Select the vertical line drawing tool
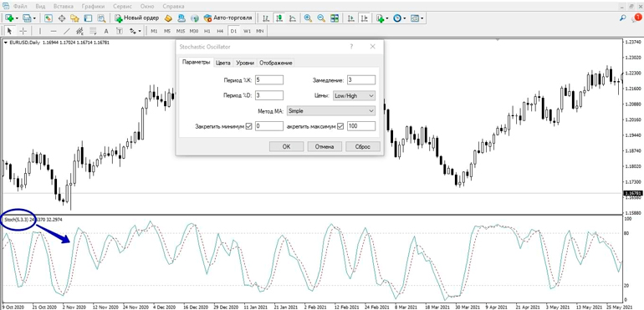Viewport: 644px width, 310px height. pyautogui.click(x=40, y=31)
